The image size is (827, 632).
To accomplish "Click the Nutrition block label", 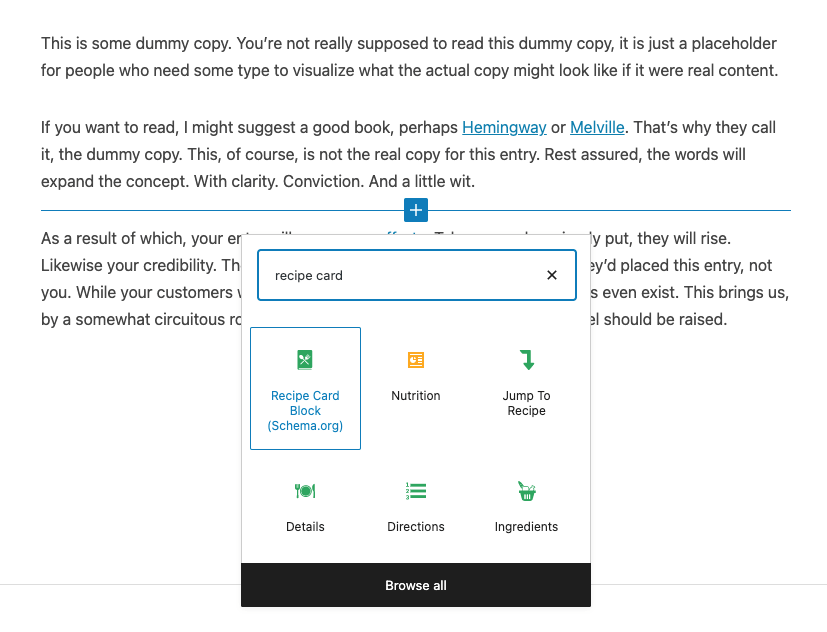I will 416,395.
